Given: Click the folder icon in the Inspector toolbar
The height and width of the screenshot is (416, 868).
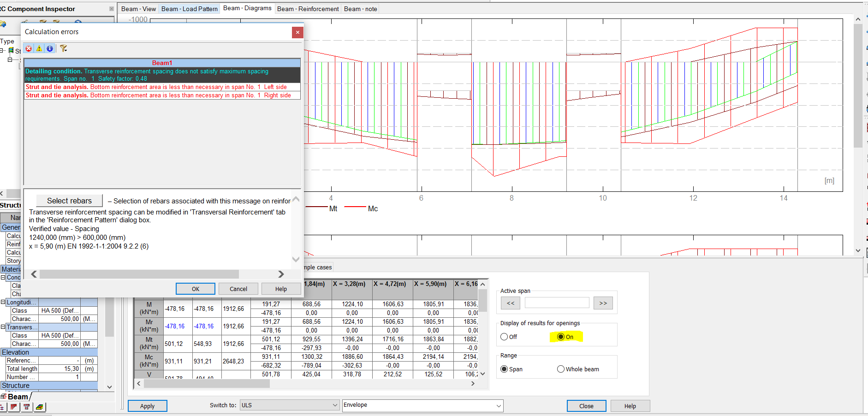Looking at the screenshot, I should point(3,24).
